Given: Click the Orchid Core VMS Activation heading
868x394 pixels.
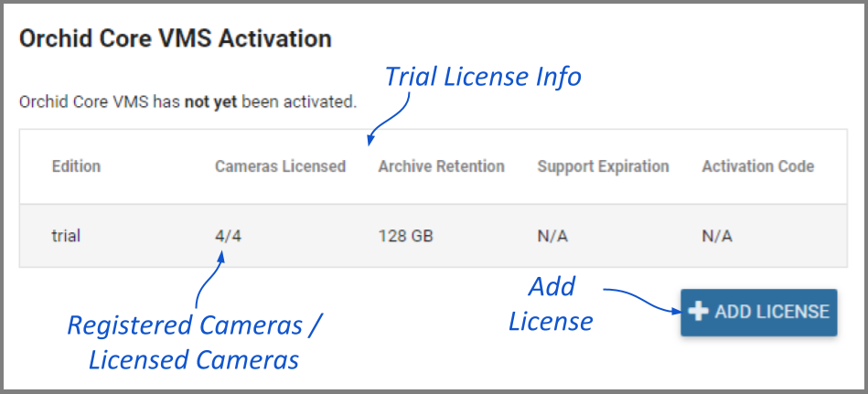Looking at the screenshot, I should pyautogui.click(x=175, y=39).
